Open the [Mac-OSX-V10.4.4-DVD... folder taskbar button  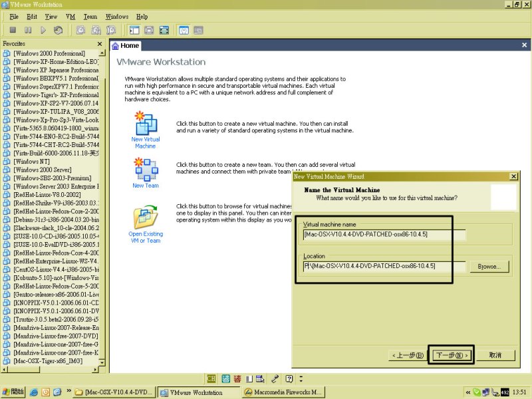(x=114, y=392)
